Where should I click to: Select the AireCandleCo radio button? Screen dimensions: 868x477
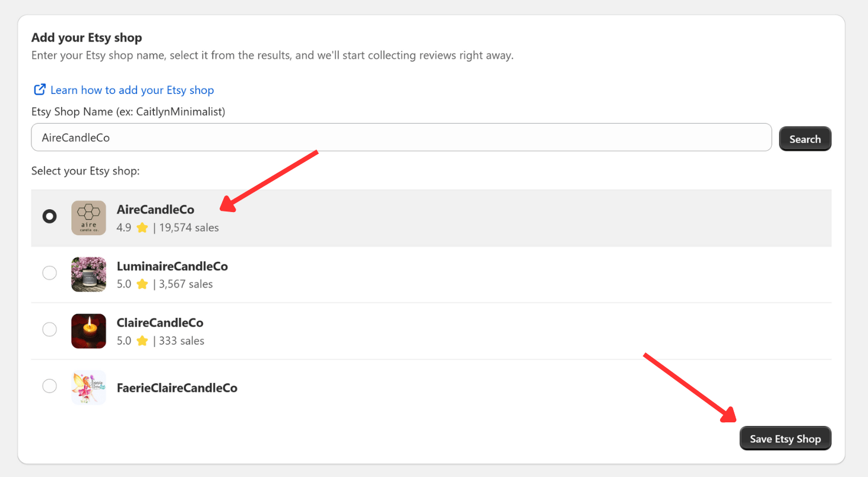(x=49, y=216)
